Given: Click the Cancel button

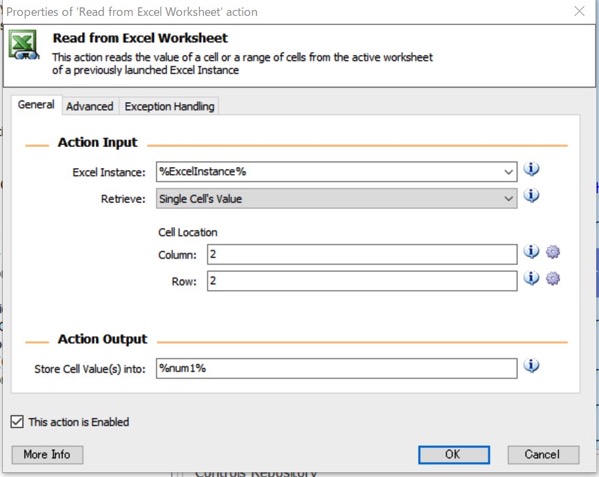Looking at the screenshot, I should pos(543,454).
